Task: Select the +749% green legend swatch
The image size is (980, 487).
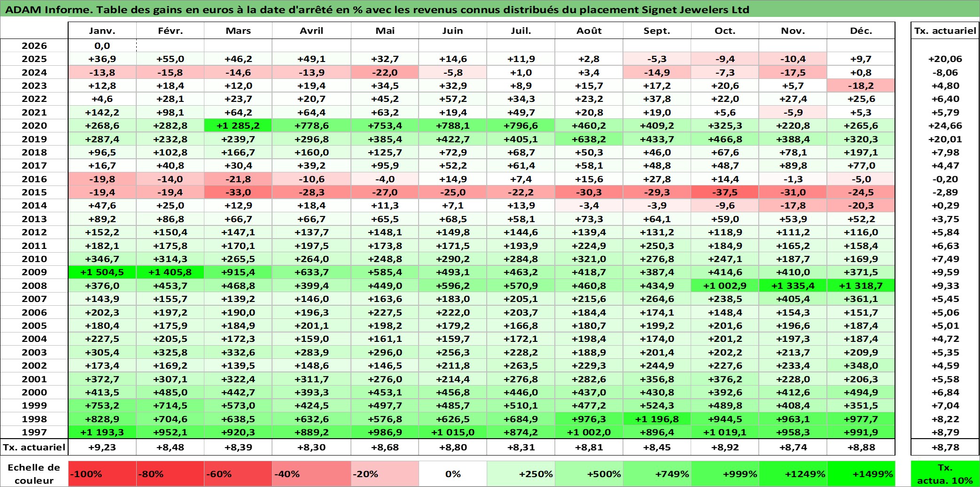Action: (657, 474)
